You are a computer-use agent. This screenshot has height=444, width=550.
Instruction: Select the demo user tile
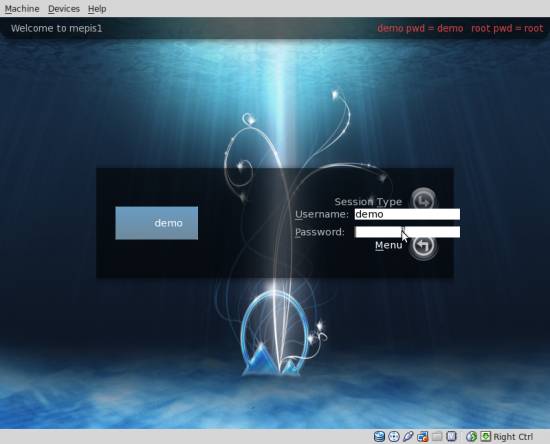pos(156,223)
